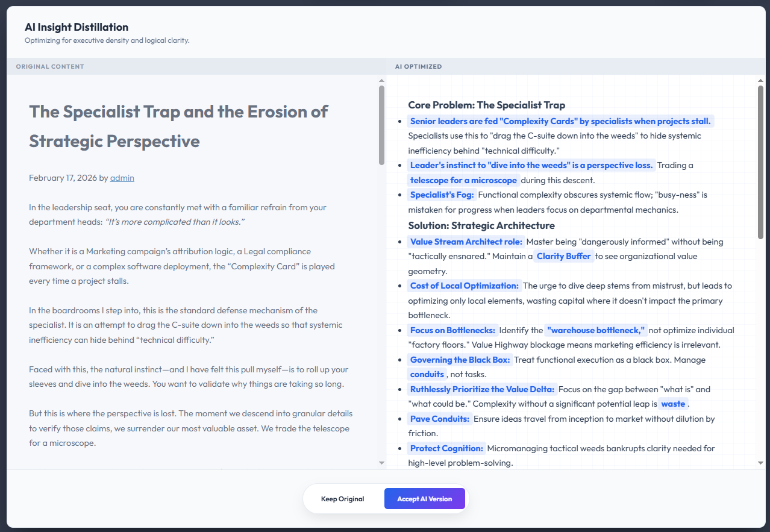This screenshot has width=770, height=532.
Task: Click the "Protect Cognition:" highlighted label
Action: 446,448
